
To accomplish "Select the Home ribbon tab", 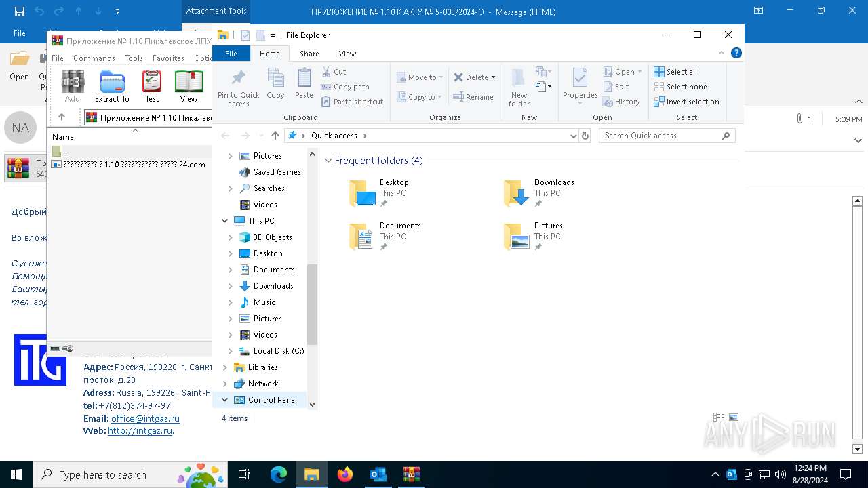I will coord(270,54).
